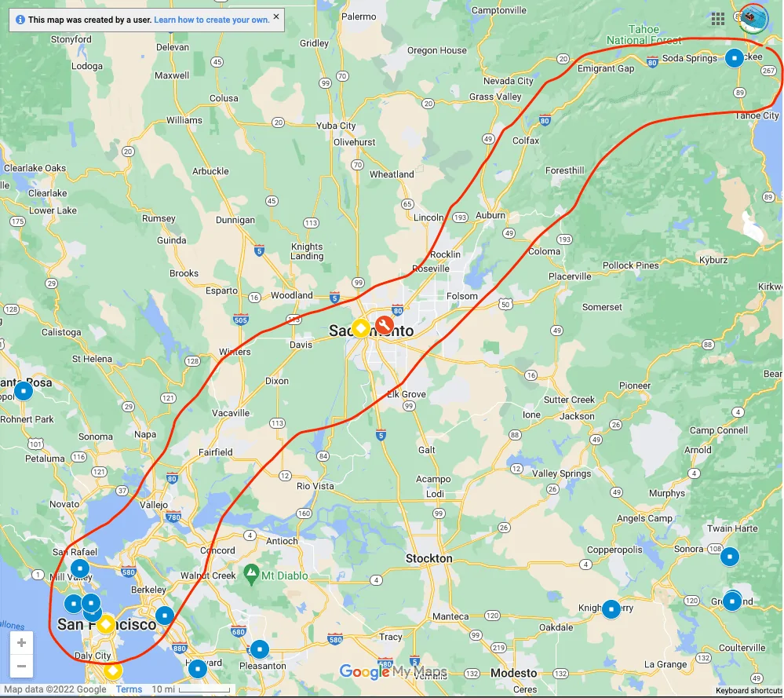Click the 'Napa' label
The height and width of the screenshot is (698, 784).
point(145,434)
